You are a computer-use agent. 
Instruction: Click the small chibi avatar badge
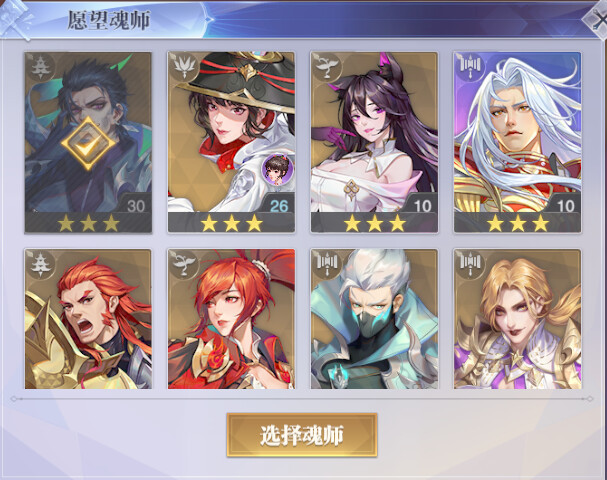click(x=277, y=169)
